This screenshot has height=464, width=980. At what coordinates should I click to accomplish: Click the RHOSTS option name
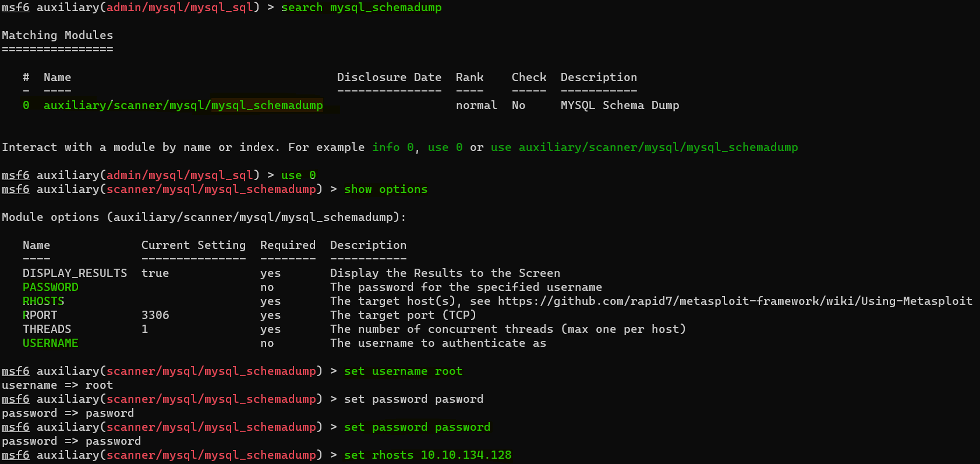pyautogui.click(x=43, y=301)
